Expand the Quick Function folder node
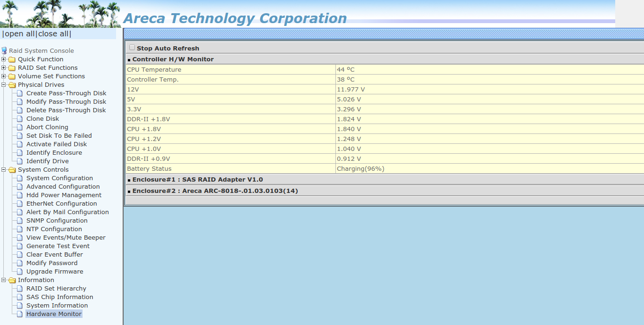The image size is (644, 325). (4, 59)
